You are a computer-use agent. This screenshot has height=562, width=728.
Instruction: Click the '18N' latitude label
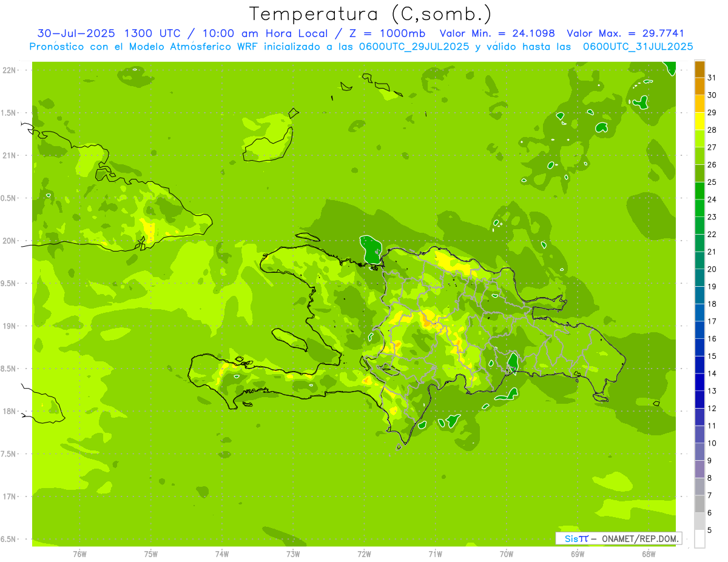tap(9, 411)
